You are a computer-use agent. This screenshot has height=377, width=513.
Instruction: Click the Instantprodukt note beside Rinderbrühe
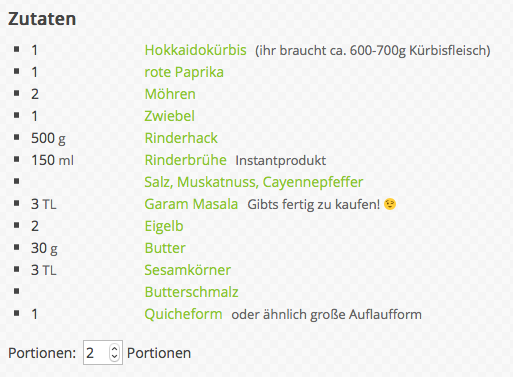tap(281, 160)
